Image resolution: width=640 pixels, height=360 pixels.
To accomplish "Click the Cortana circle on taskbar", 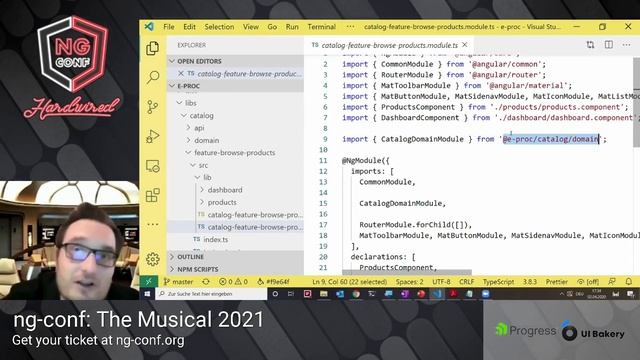I will click(275, 294).
